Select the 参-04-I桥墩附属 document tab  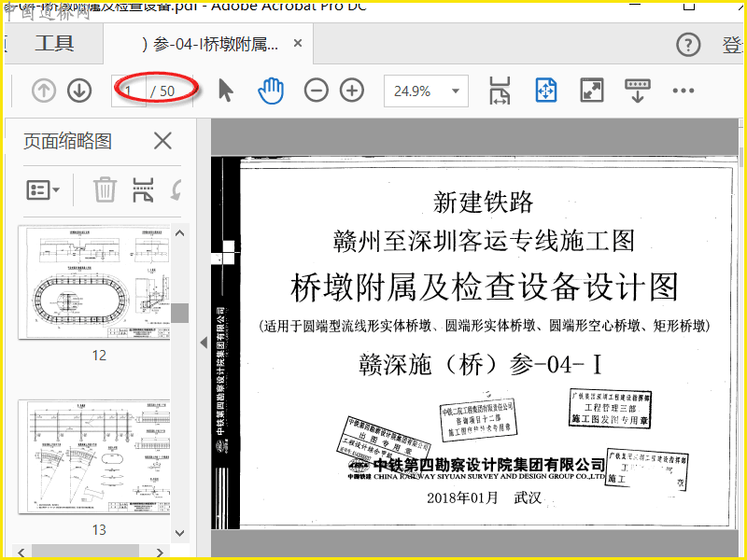click(x=209, y=44)
